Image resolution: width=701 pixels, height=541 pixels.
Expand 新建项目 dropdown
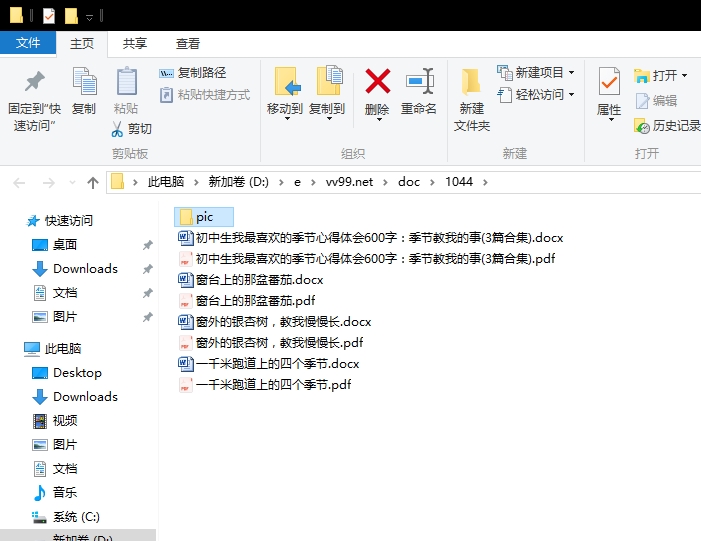click(571, 72)
